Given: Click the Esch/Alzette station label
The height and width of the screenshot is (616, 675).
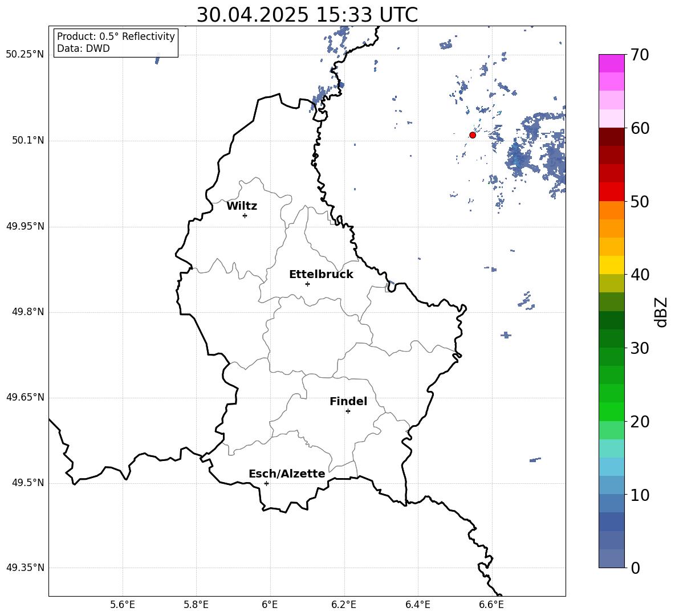Looking at the screenshot, I should (x=287, y=474).
